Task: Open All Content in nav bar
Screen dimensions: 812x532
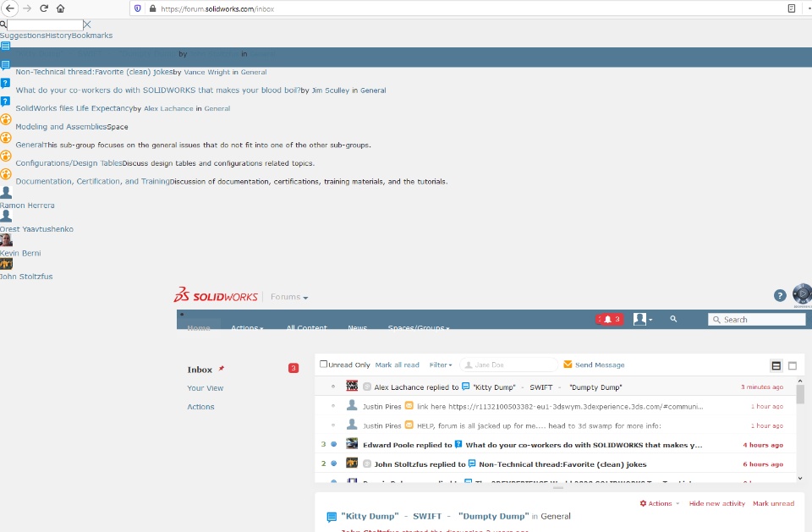Action: (x=306, y=327)
